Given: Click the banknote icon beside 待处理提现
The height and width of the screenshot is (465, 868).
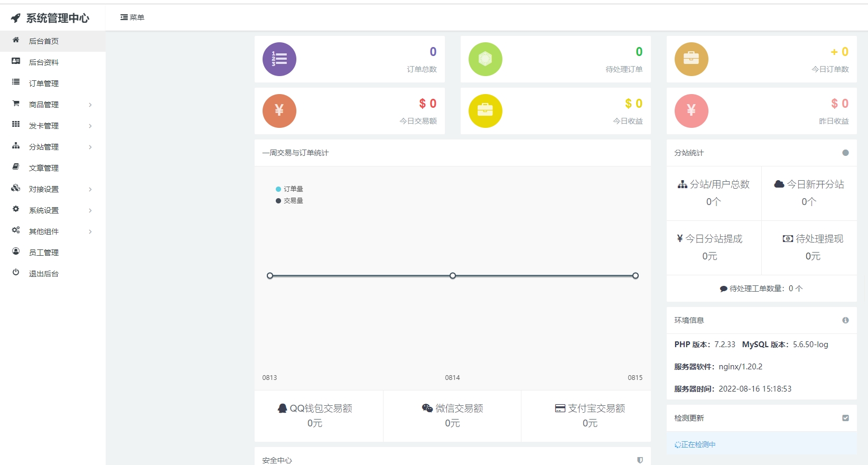Looking at the screenshot, I should (x=788, y=239).
